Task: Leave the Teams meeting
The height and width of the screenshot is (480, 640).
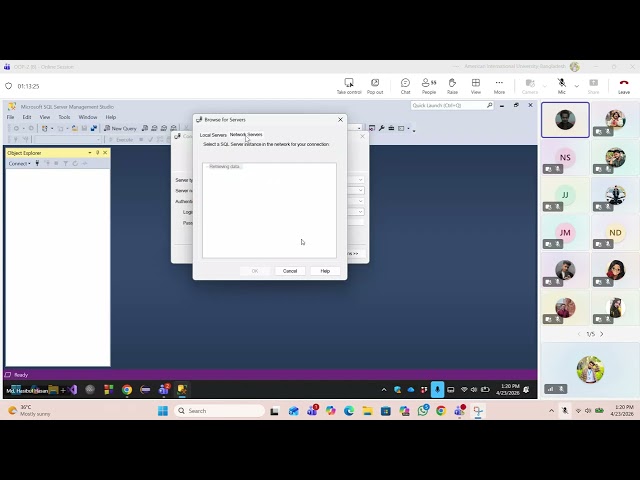Action: [x=624, y=86]
